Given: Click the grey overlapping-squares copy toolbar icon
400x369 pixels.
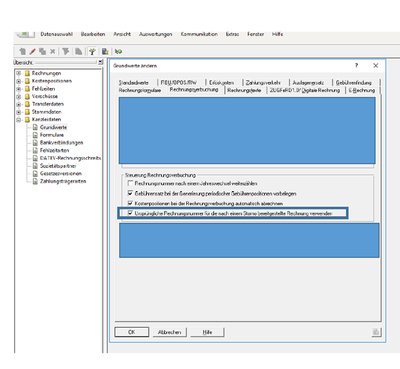Looking at the screenshot, I should click(42, 51).
